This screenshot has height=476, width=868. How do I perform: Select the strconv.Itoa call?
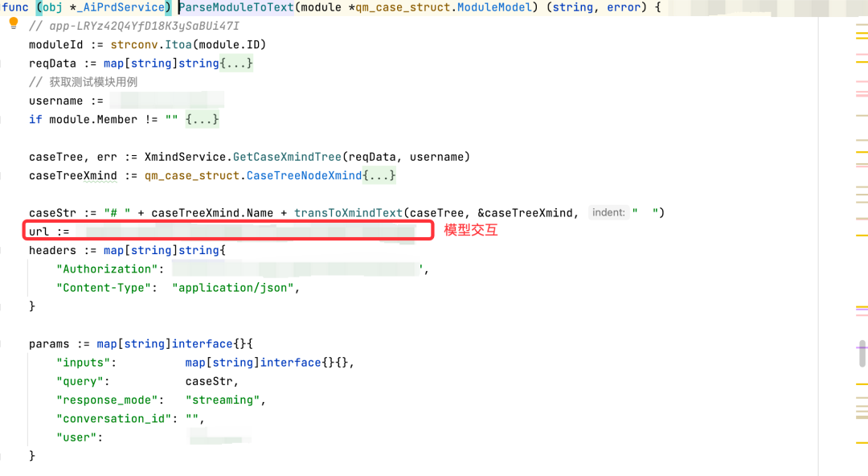[x=151, y=45]
